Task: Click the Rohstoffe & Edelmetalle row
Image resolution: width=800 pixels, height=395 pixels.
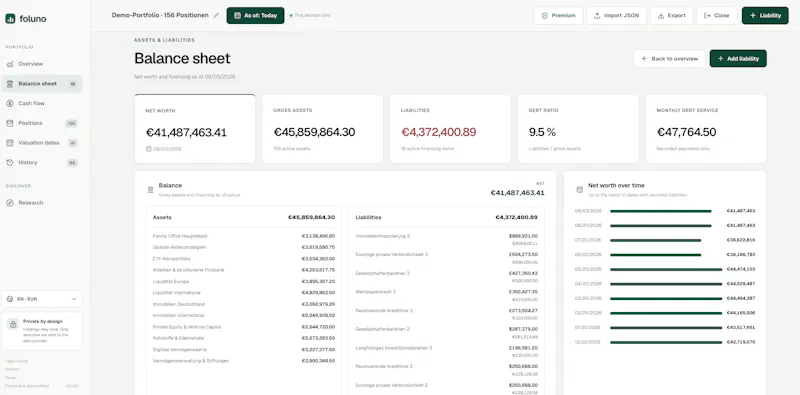Action: pos(244,338)
